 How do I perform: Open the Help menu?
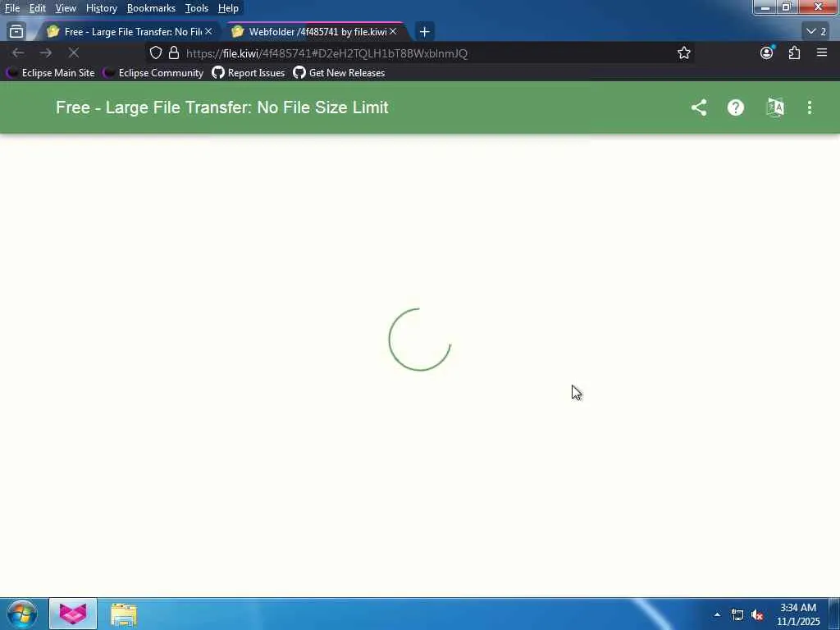pyautogui.click(x=228, y=8)
